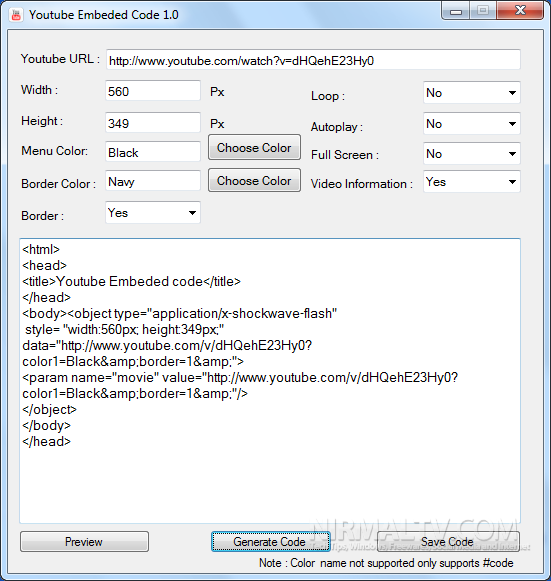The image size is (551, 581).
Task: Click the '<title>Youtube Embeded code</title>' line
Action: pos(131,282)
